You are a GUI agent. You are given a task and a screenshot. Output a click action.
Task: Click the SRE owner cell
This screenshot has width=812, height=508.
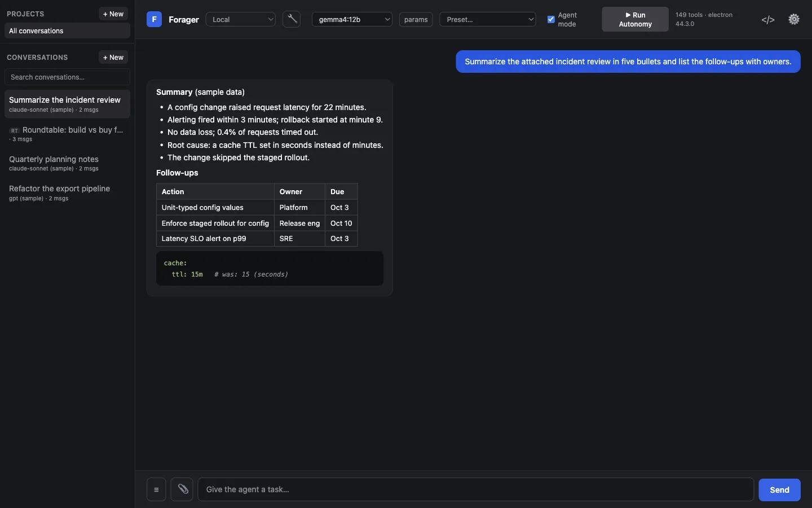(x=299, y=238)
